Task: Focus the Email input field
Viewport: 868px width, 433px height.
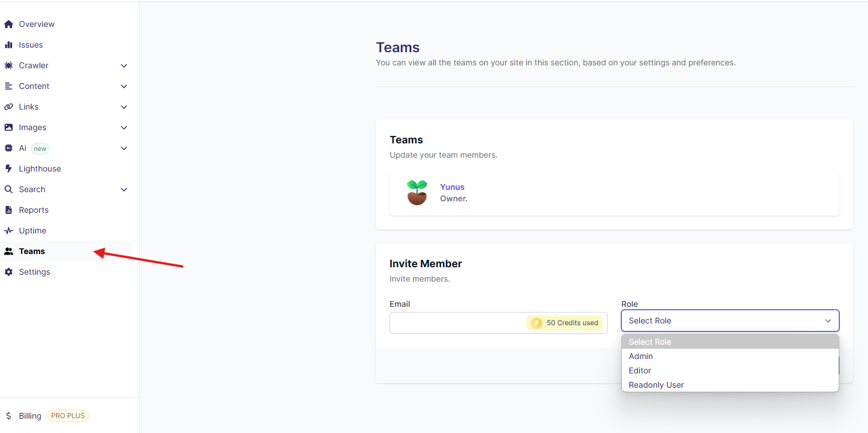Action: (x=457, y=323)
